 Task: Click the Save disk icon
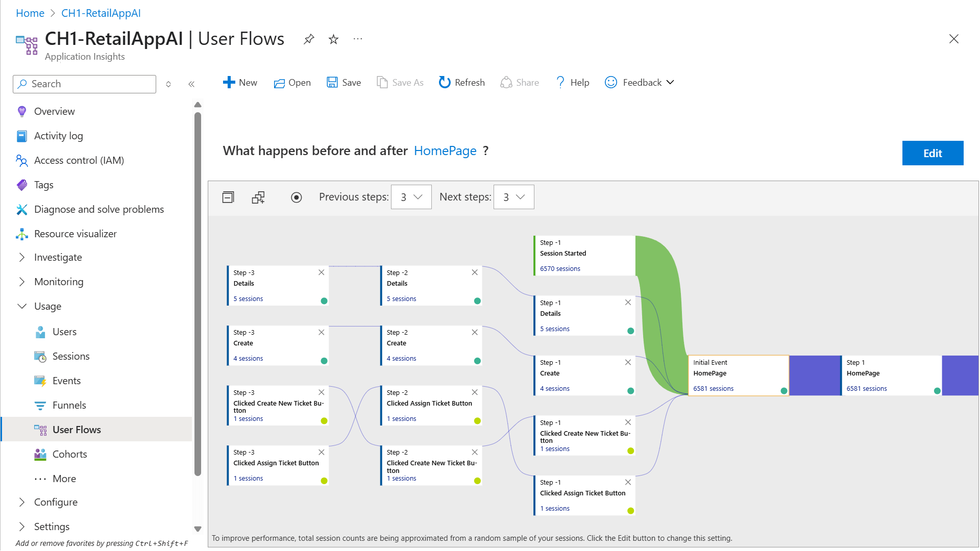click(332, 83)
